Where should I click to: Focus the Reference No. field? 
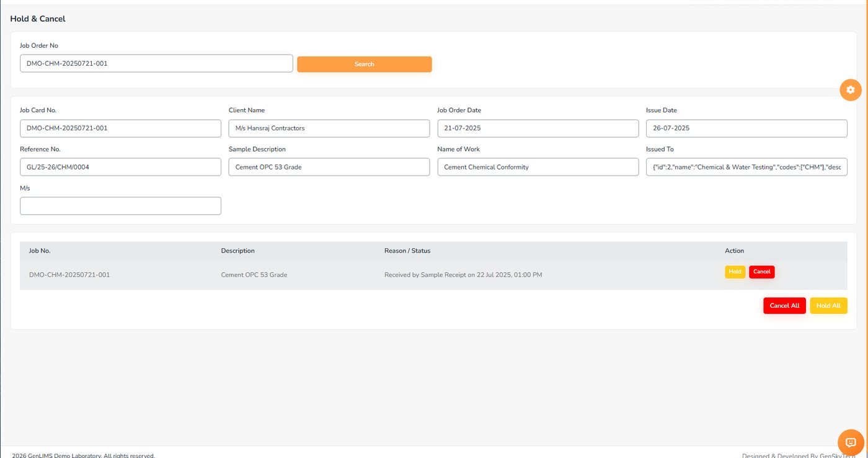pyautogui.click(x=120, y=167)
